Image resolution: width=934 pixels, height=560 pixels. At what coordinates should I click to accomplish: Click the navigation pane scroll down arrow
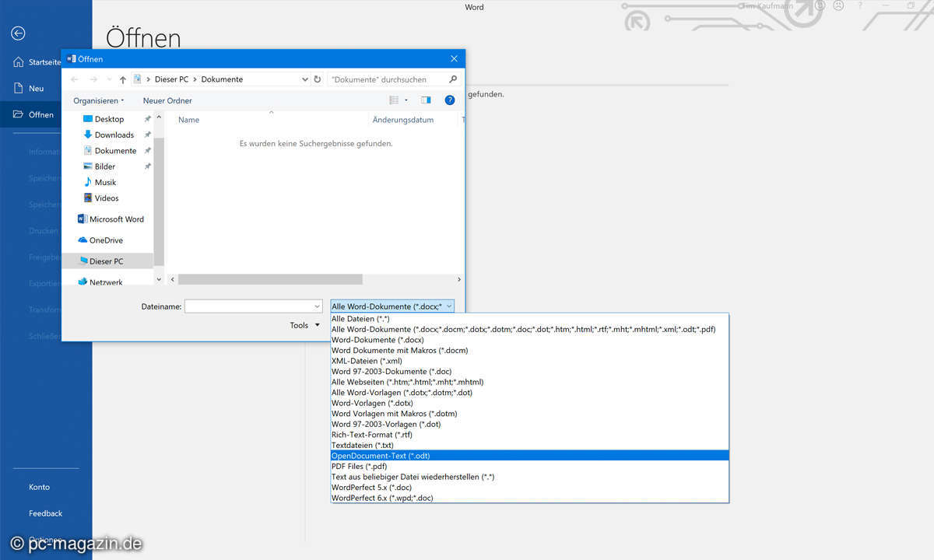pyautogui.click(x=159, y=279)
